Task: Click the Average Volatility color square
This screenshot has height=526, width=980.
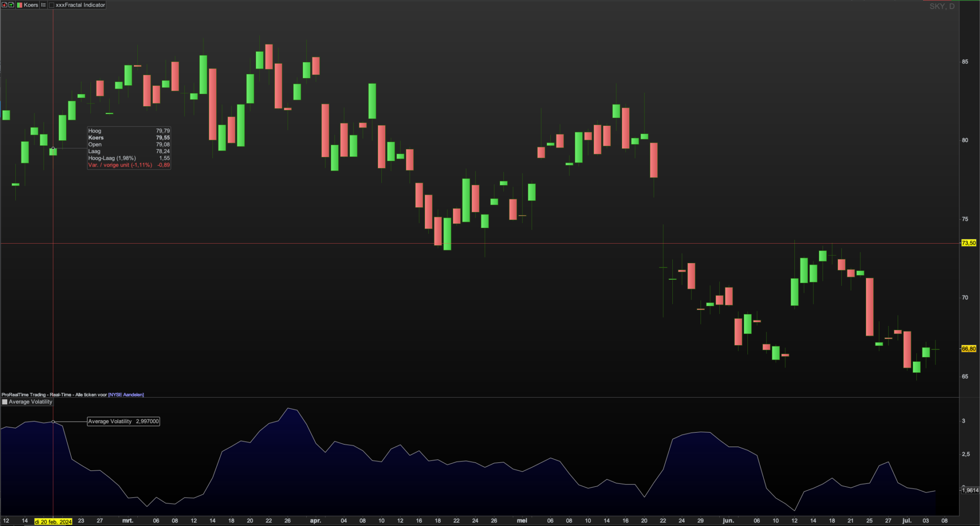Action: (x=5, y=402)
